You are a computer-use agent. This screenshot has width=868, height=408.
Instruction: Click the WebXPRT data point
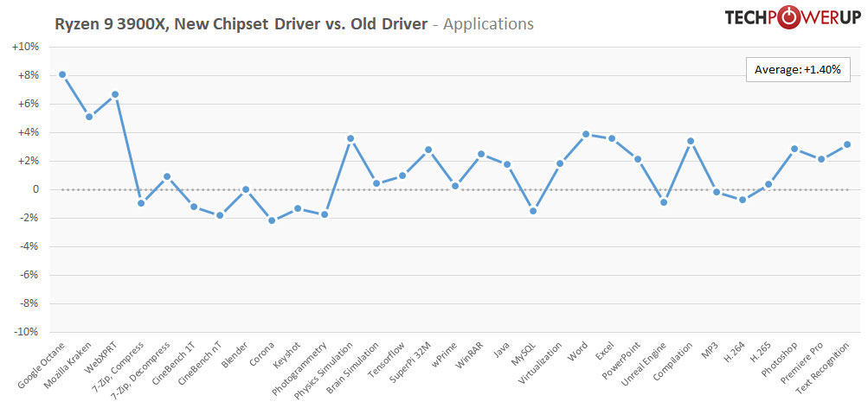pyautogui.click(x=115, y=94)
